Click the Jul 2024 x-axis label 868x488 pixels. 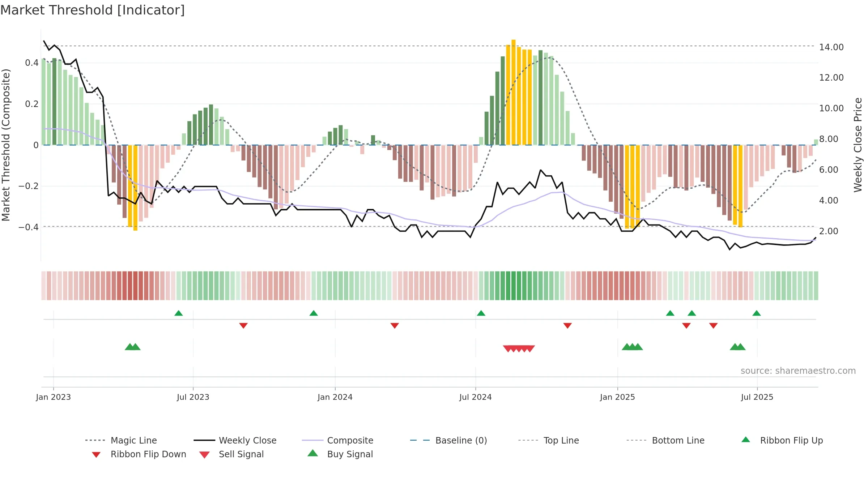tap(476, 397)
